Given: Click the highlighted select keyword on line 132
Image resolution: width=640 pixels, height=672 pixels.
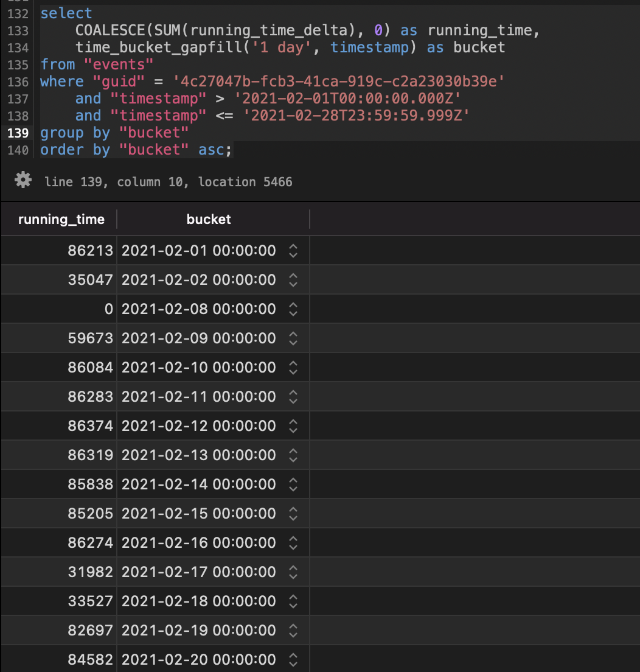Looking at the screenshot, I should 66,13.
